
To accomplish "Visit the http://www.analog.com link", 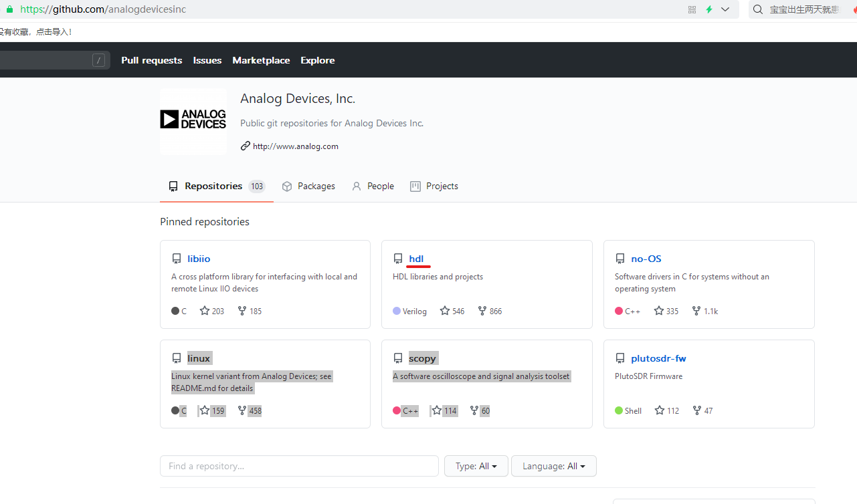I will (296, 146).
